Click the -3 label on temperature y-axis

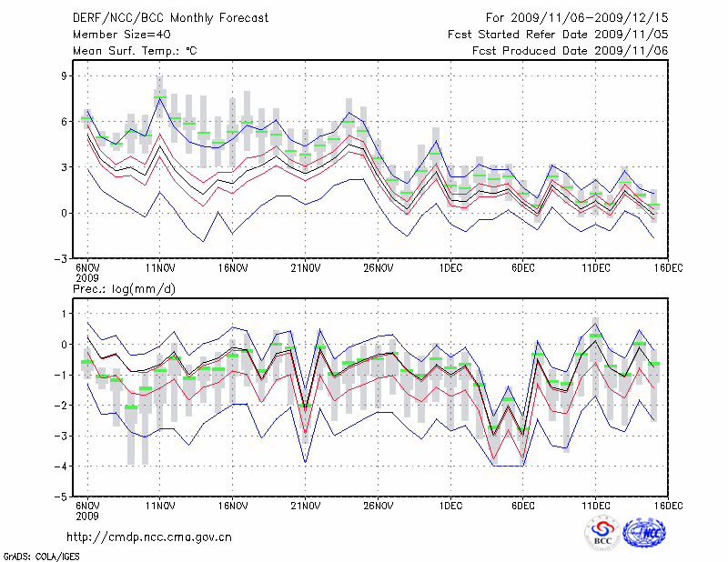click(x=64, y=259)
